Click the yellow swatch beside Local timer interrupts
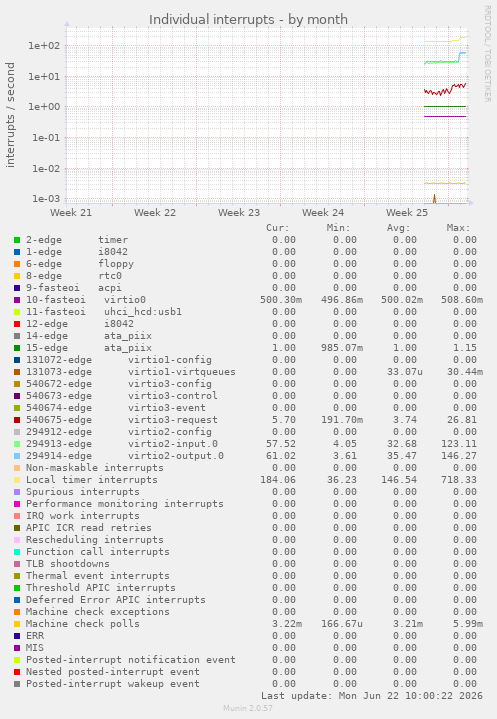 17,480
